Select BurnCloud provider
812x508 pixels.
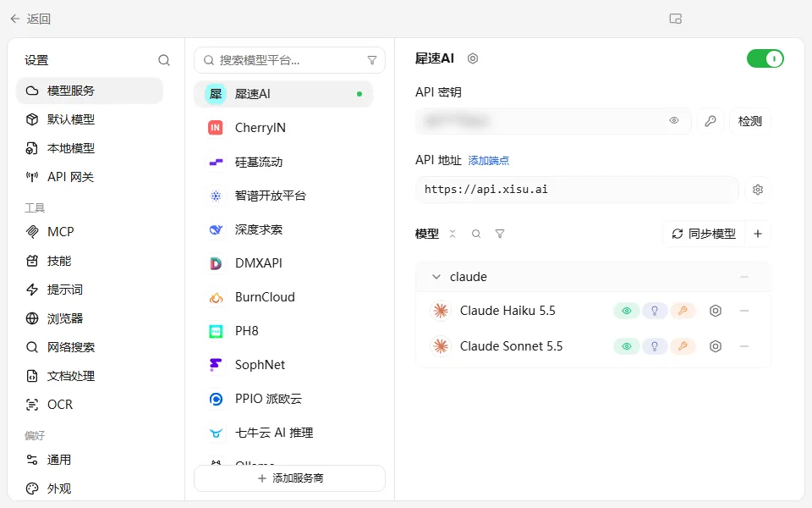click(x=284, y=297)
